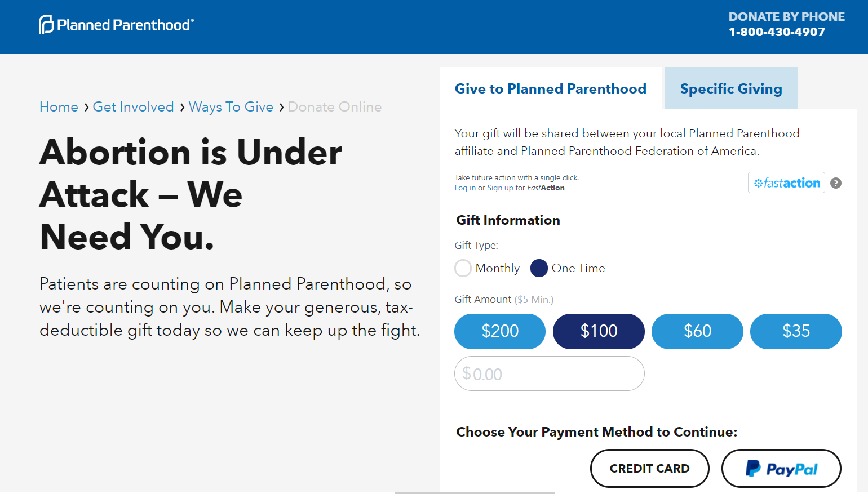Click the donate by phone number
The width and height of the screenshot is (868, 494).
(777, 32)
